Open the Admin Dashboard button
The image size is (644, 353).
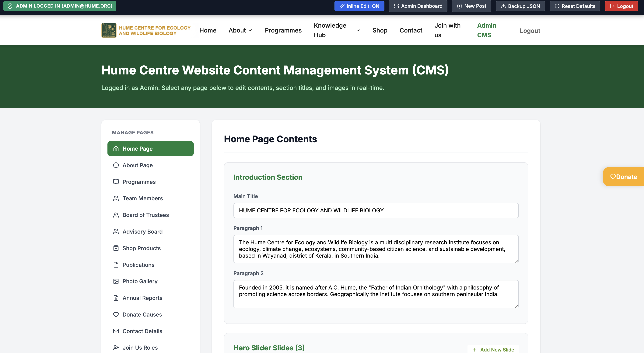coord(418,6)
